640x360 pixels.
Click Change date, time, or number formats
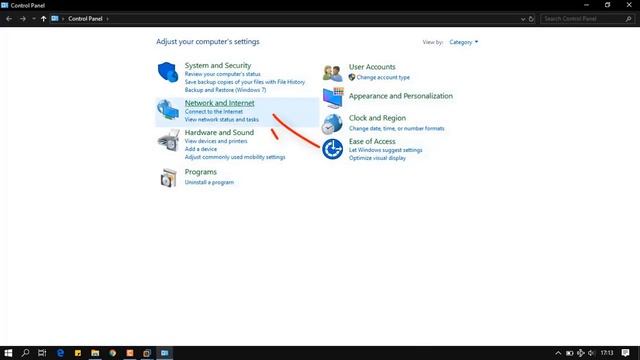tap(396, 129)
